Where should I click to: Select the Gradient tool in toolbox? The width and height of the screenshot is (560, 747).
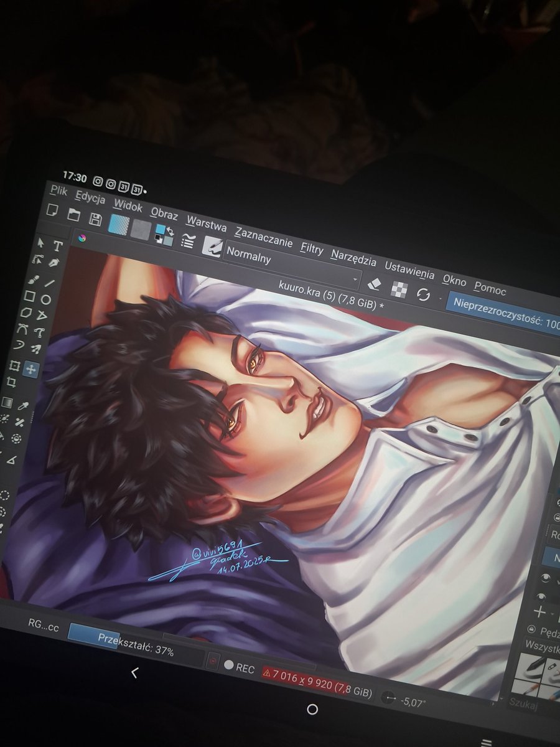7,403
